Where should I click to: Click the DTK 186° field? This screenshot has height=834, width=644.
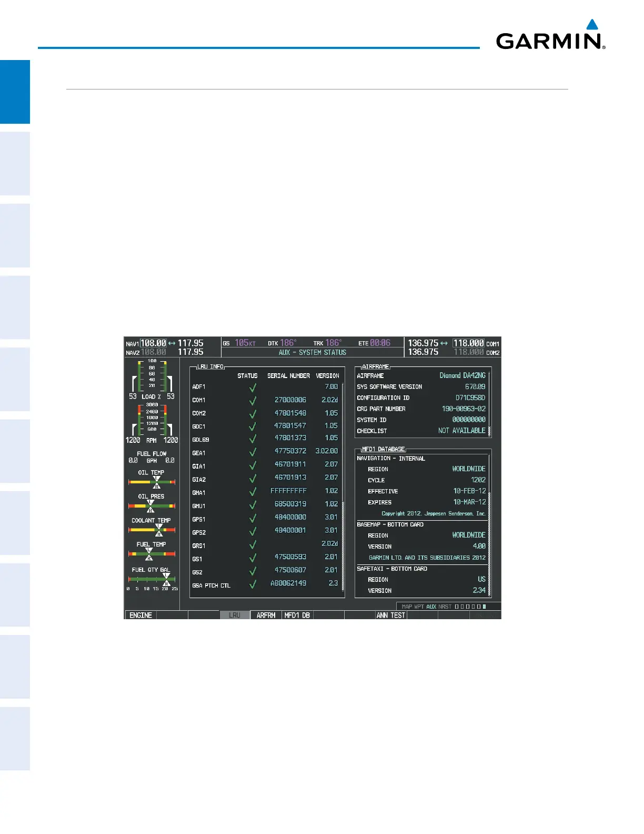tap(282, 343)
